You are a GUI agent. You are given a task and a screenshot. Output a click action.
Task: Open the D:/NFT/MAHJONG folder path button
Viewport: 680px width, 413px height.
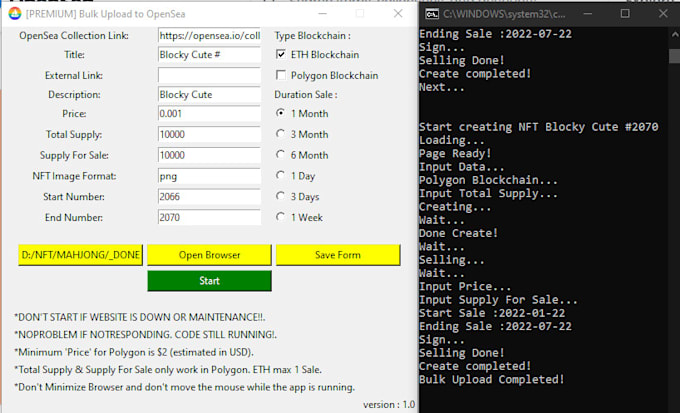coord(80,255)
